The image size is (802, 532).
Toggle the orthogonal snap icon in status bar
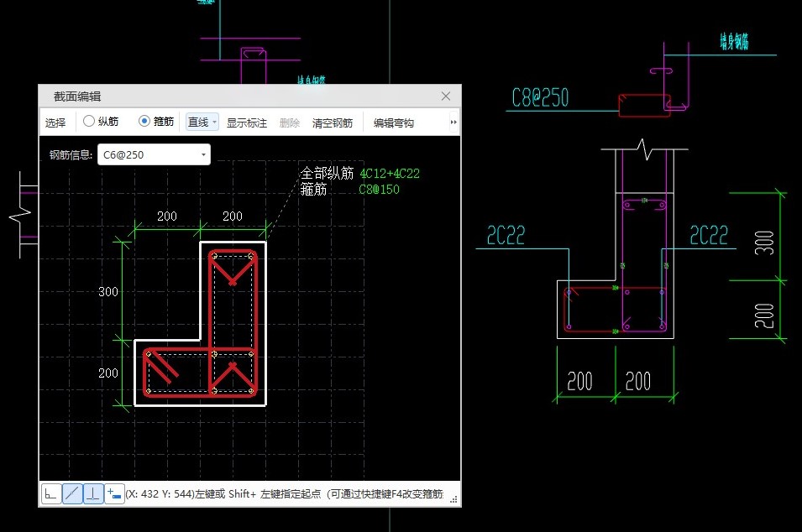51,493
